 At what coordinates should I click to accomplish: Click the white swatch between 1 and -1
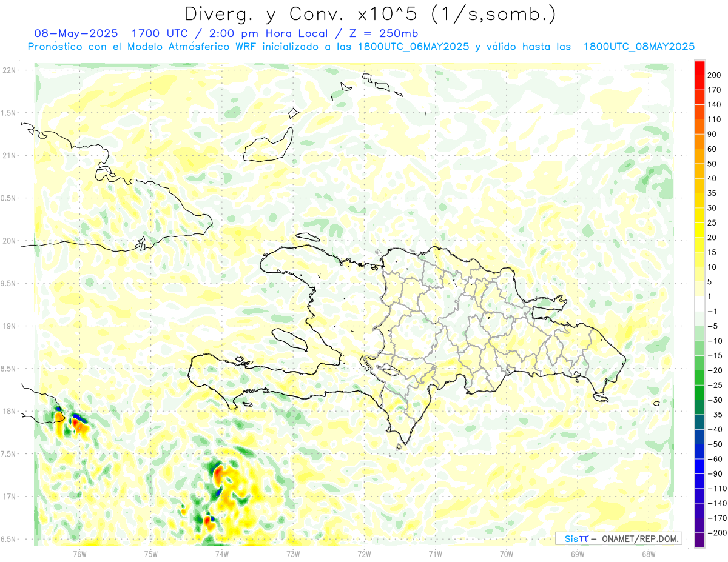[x=699, y=304]
